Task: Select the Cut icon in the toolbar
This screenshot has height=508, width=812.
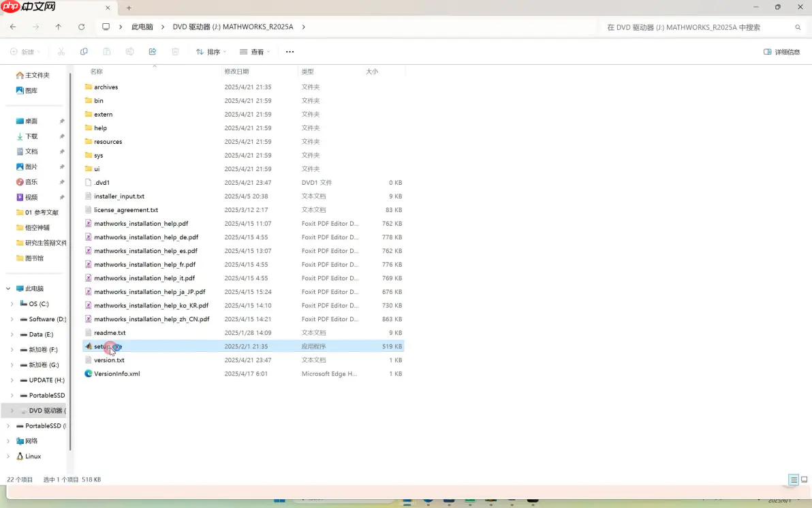Action: click(61, 51)
